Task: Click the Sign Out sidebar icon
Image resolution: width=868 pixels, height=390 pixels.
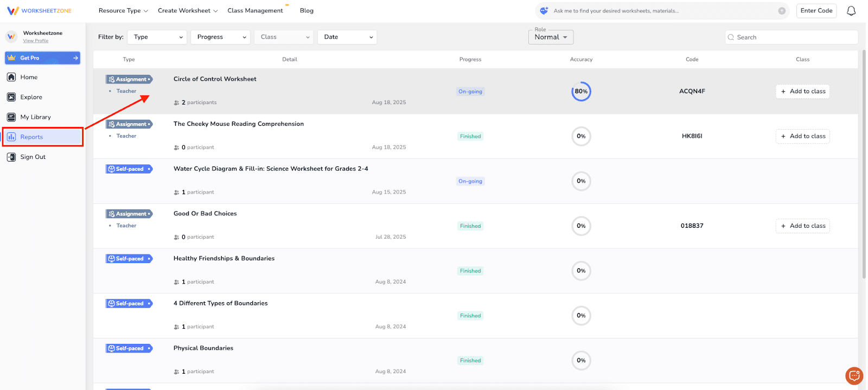Action: click(x=11, y=157)
